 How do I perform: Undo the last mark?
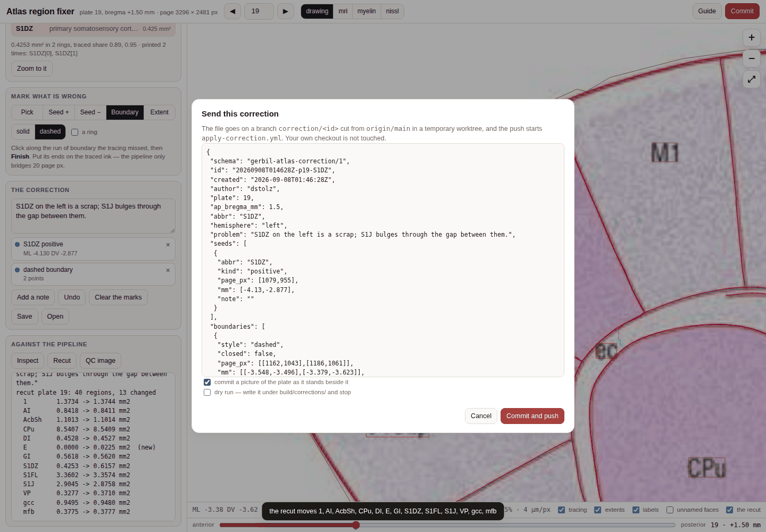(72, 297)
